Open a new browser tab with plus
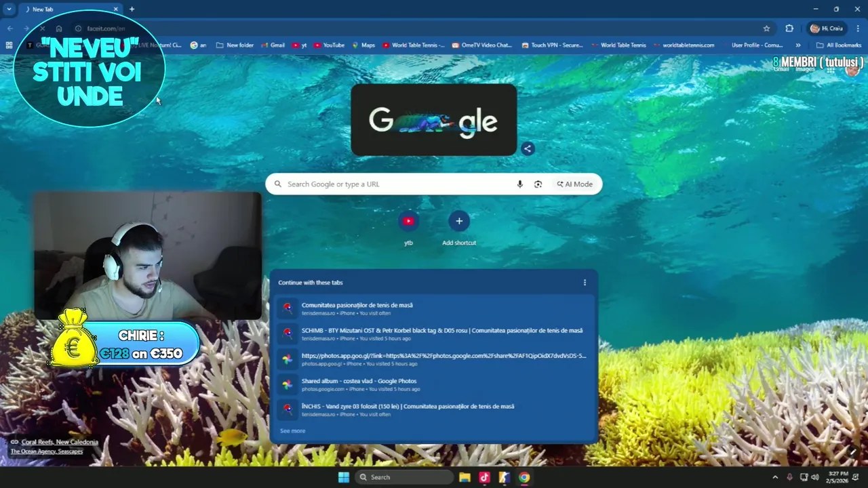 pyautogui.click(x=132, y=9)
